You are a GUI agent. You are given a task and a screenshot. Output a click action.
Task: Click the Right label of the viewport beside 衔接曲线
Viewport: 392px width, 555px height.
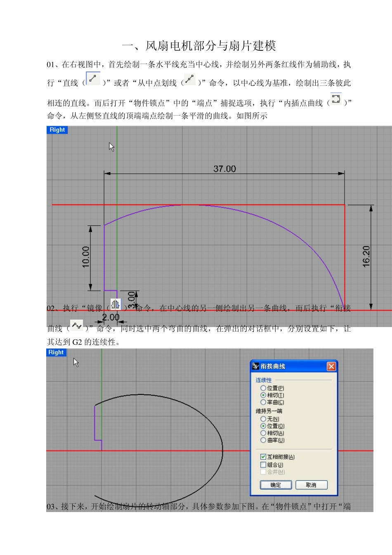[x=56, y=352]
